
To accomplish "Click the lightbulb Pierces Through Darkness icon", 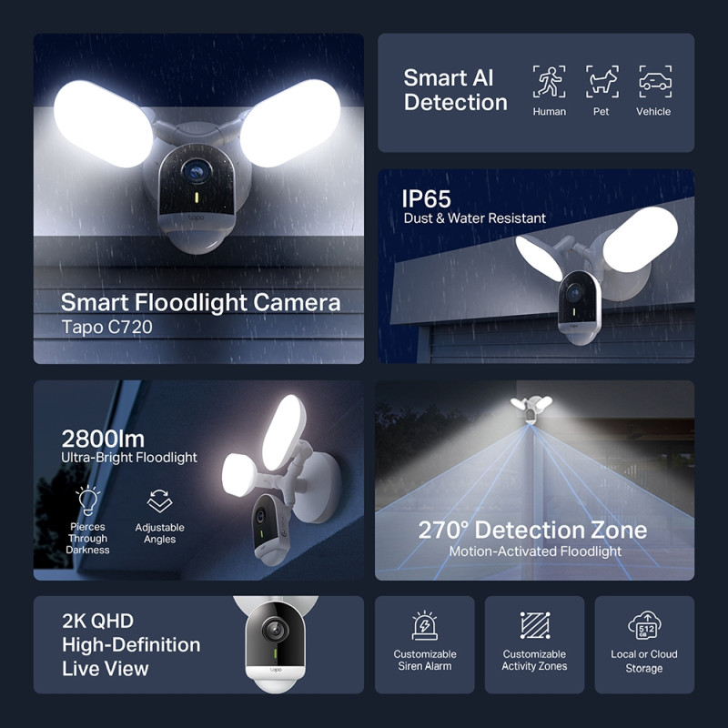I will (87, 500).
